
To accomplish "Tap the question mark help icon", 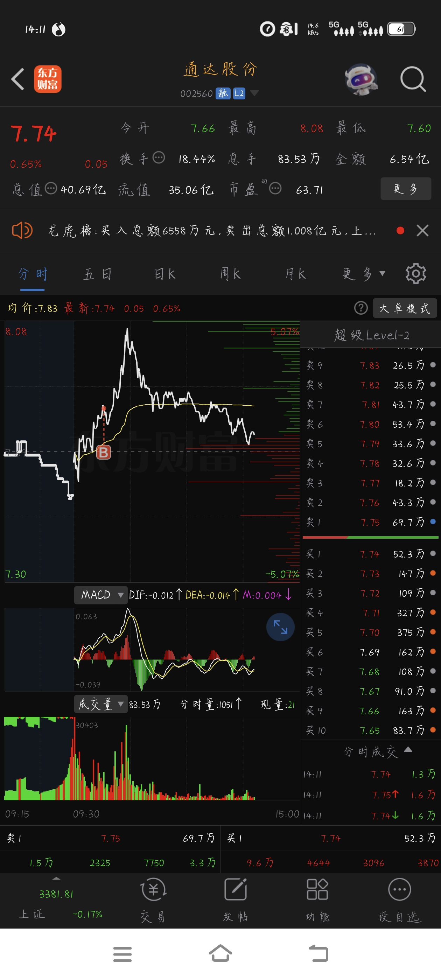I will [361, 308].
